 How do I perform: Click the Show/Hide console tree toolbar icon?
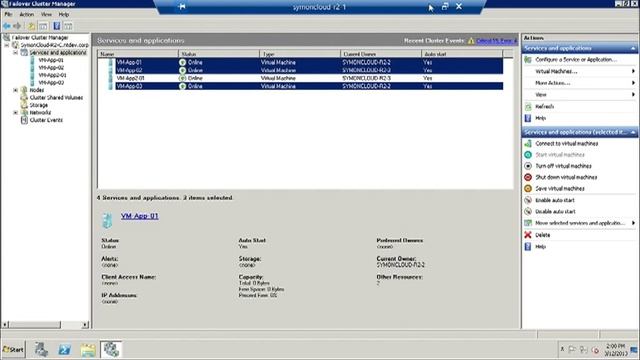point(43,27)
